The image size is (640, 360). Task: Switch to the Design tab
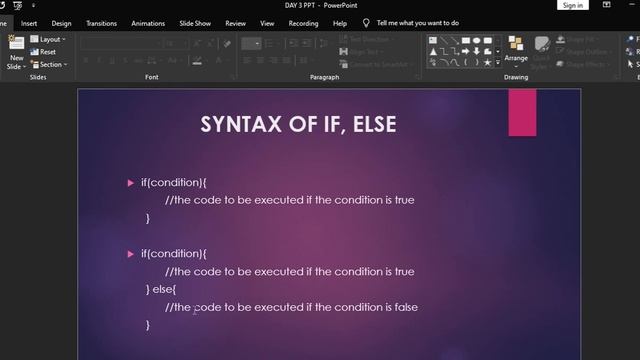(61, 23)
